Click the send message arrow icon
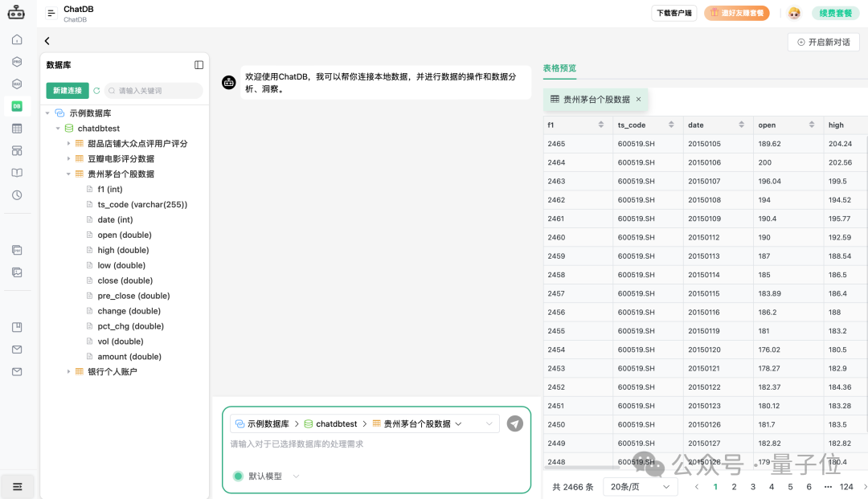 (514, 423)
